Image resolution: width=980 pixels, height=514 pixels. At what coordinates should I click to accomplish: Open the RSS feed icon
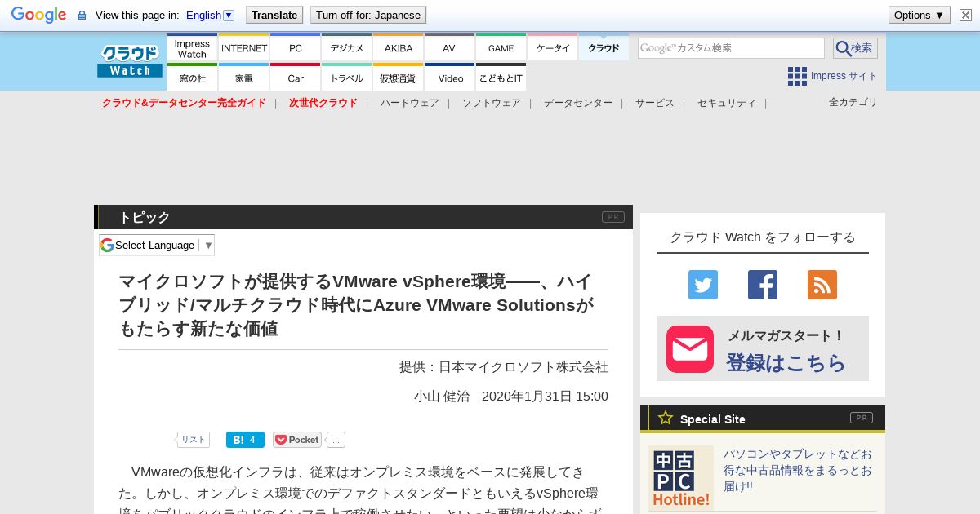822,285
